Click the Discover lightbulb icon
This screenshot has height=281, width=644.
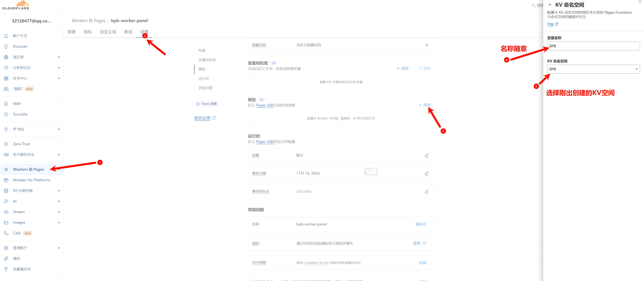6,46
